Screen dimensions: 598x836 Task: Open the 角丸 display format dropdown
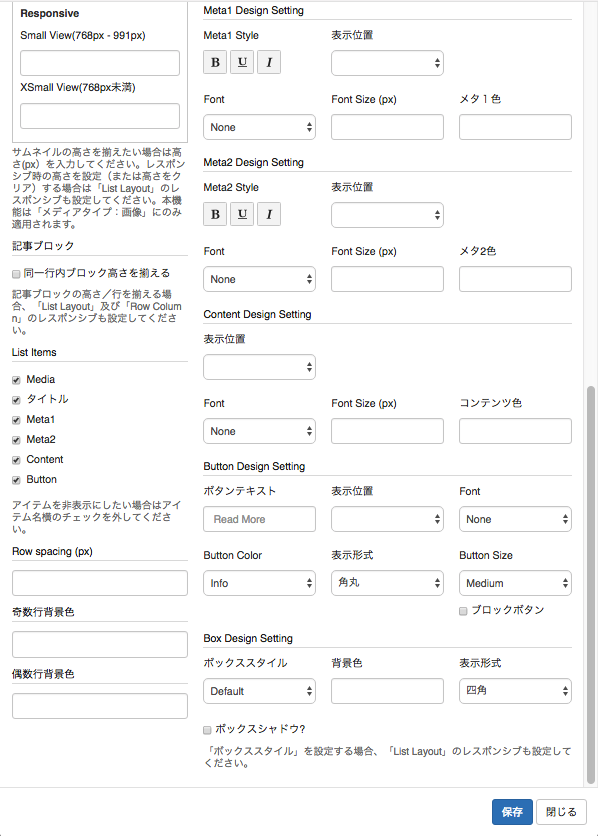coord(387,583)
